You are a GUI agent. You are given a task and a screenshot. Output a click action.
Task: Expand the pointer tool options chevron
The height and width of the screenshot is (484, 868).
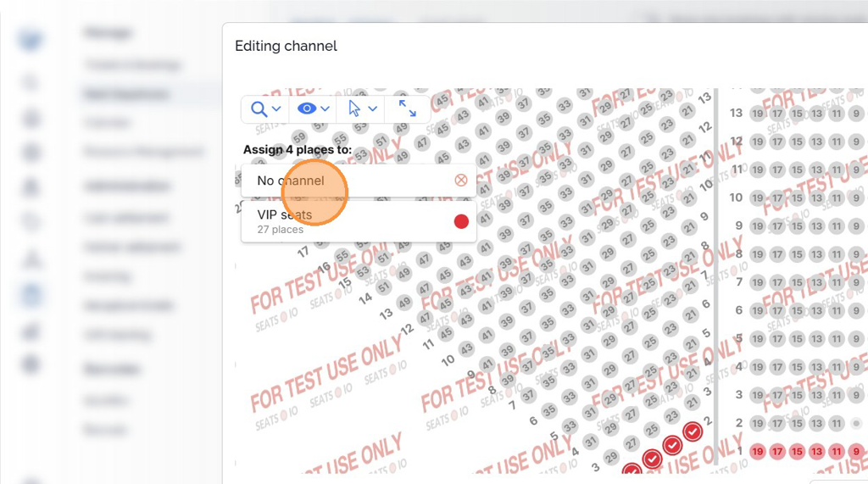pos(373,109)
